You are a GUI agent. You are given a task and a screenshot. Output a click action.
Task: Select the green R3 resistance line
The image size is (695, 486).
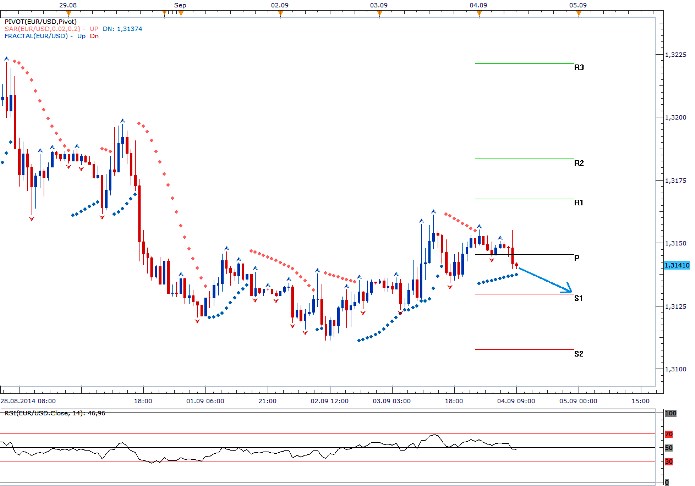tap(524, 63)
